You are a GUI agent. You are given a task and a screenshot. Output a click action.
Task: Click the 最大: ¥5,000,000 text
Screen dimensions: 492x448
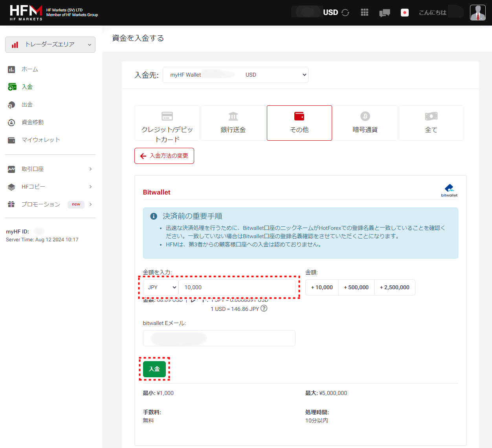(x=326, y=393)
